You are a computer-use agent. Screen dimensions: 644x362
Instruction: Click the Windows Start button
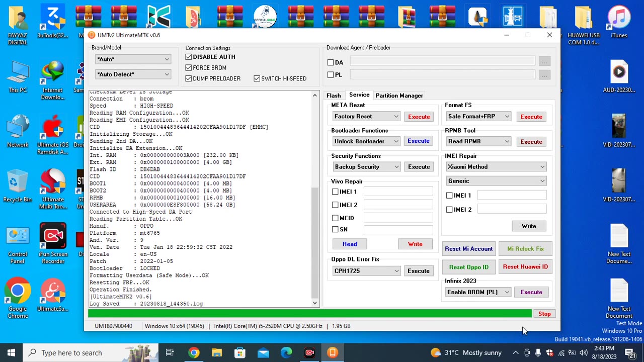tap(11, 353)
